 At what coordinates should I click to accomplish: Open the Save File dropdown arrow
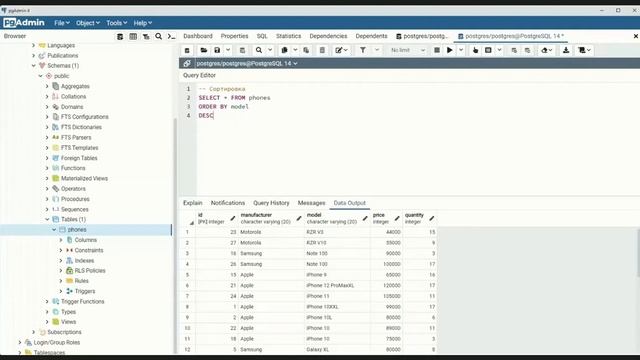228,50
